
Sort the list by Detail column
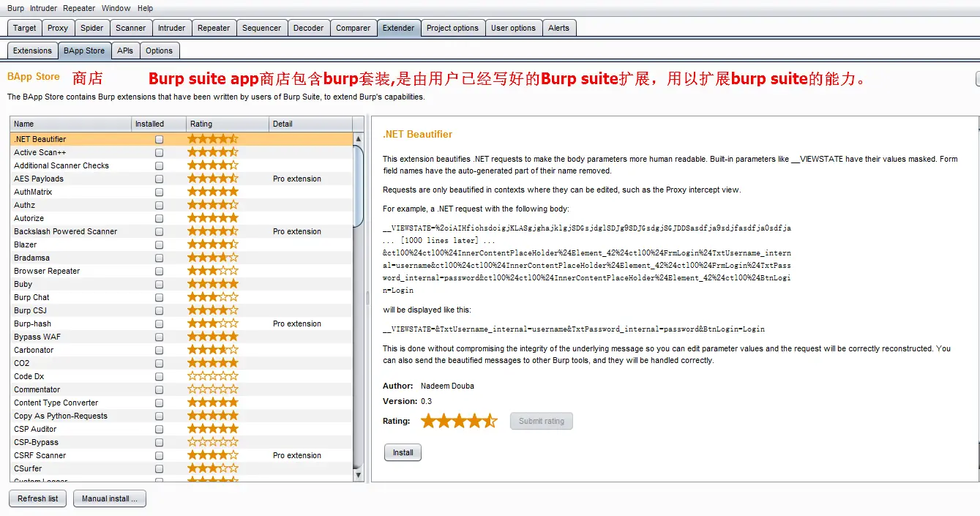[310, 124]
